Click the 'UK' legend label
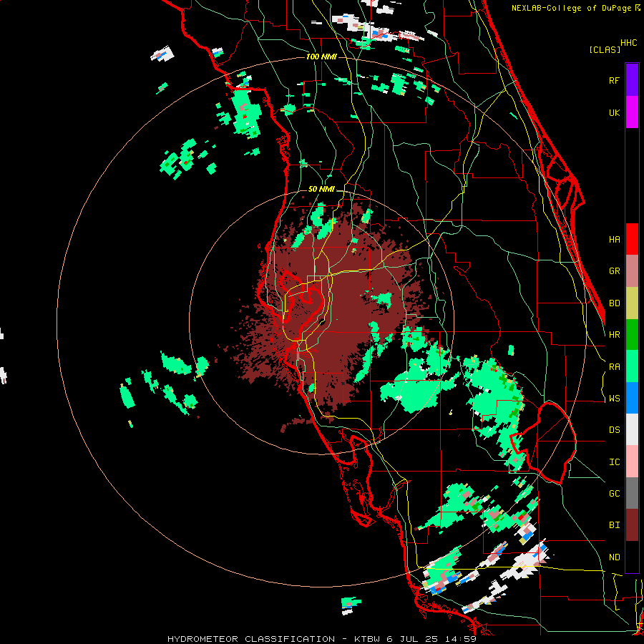The image size is (644, 644). [x=615, y=112]
